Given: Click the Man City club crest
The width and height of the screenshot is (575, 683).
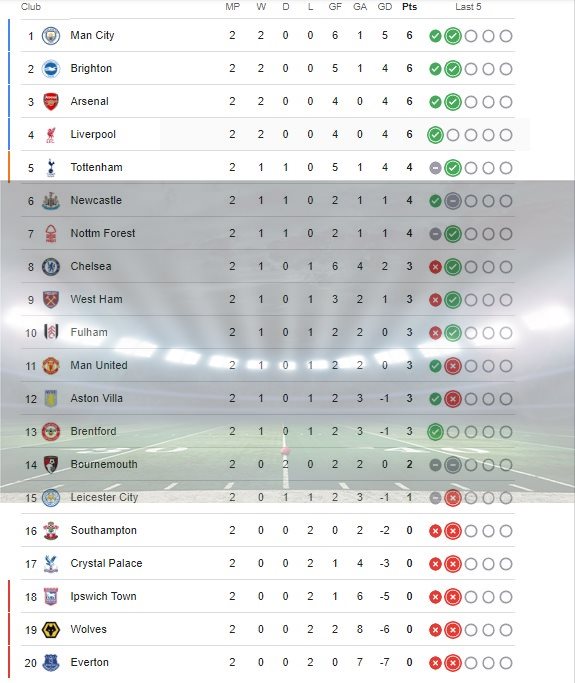Looking at the screenshot, I should [51, 36].
